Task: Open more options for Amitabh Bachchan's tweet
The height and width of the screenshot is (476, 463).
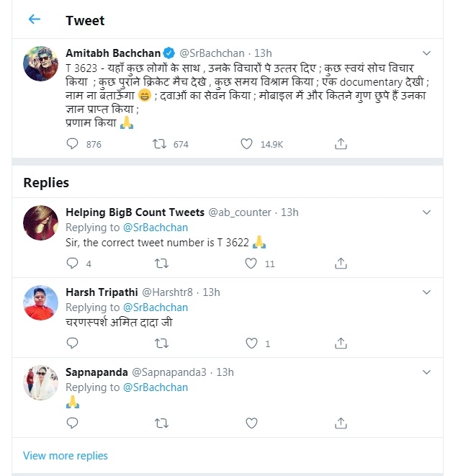Action: 426,54
